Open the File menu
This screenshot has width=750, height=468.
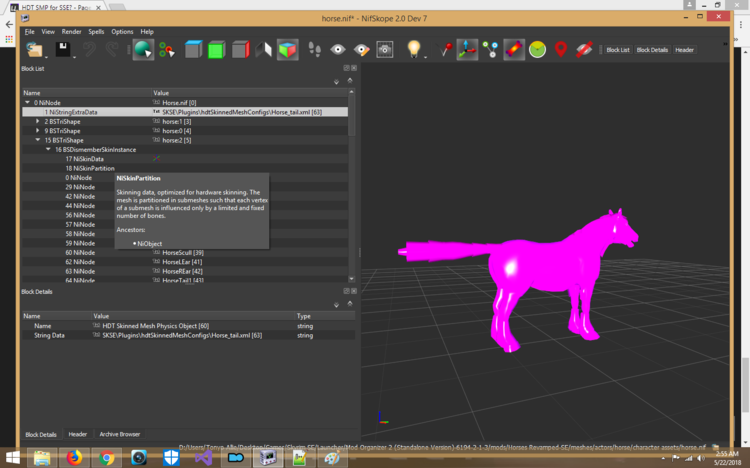pos(30,32)
